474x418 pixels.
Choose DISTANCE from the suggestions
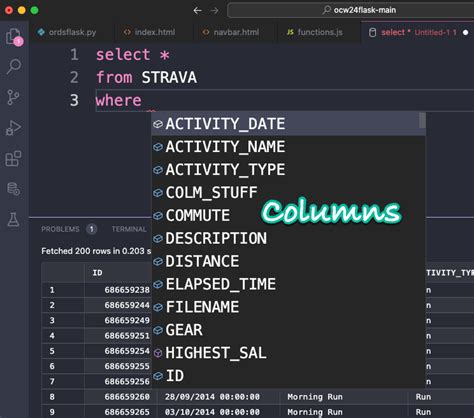[288, 261]
